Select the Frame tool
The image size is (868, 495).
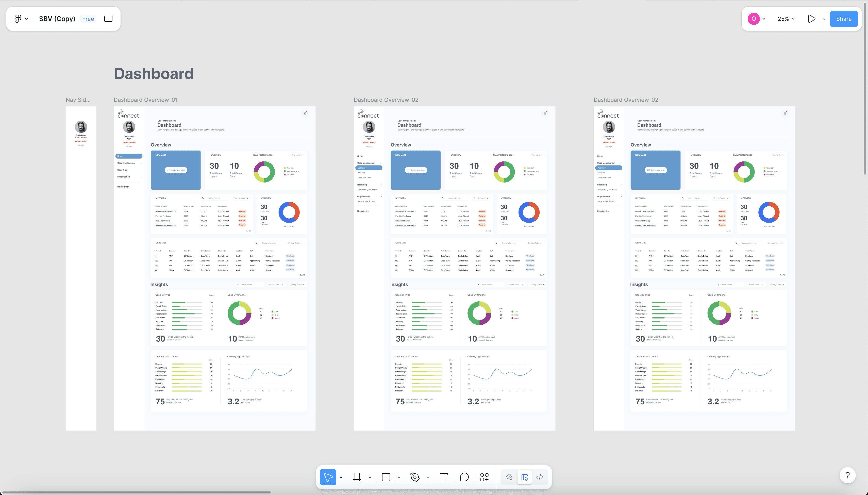[357, 477]
